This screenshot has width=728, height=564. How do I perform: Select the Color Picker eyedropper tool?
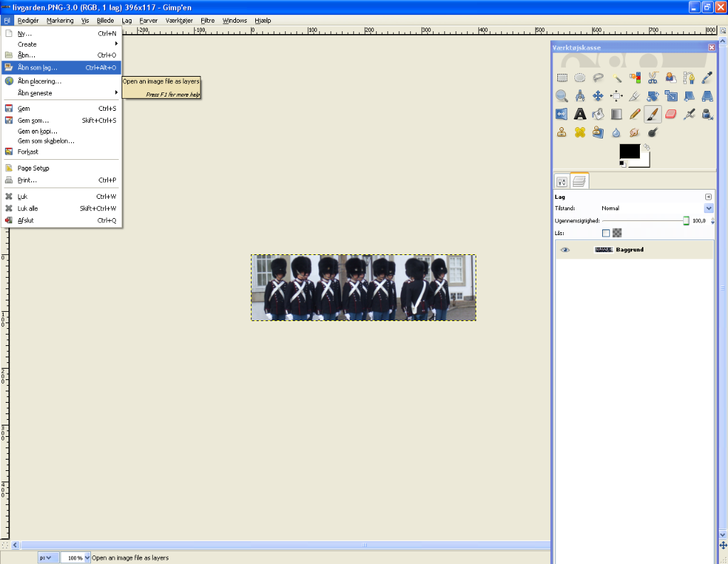[x=707, y=78]
